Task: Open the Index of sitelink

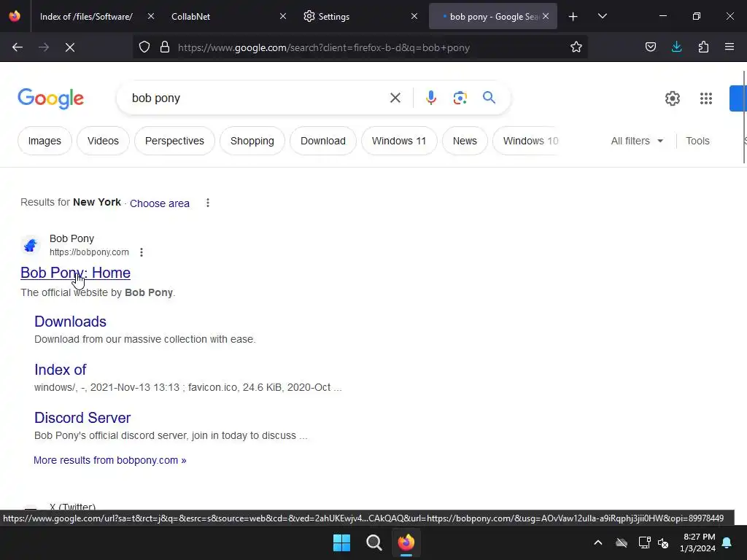Action: [60, 370]
